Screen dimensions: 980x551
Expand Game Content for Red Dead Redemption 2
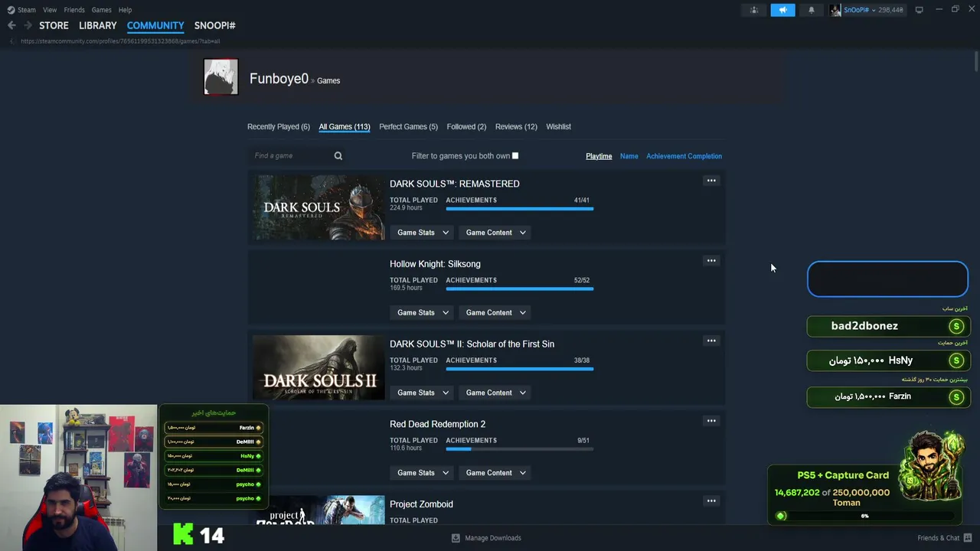(x=495, y=473)
